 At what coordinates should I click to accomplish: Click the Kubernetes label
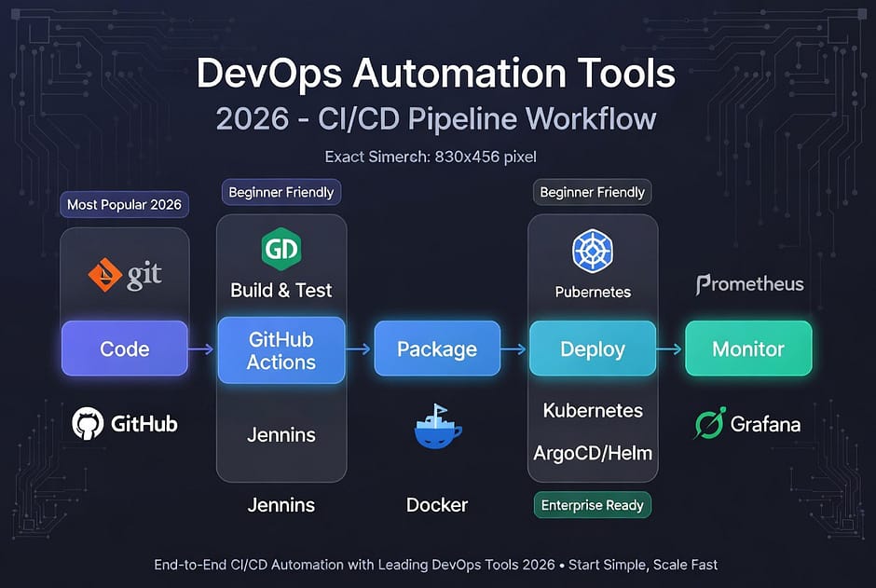[x=593, y=410]
